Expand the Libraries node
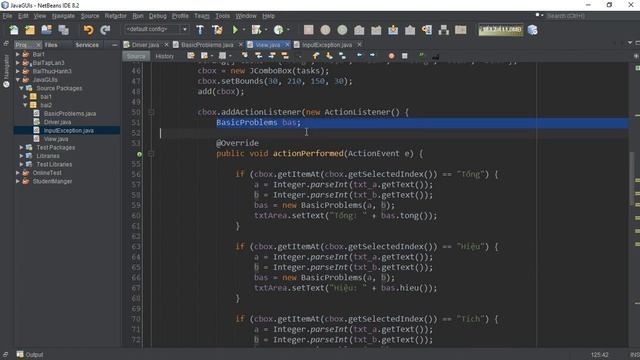 21,156
